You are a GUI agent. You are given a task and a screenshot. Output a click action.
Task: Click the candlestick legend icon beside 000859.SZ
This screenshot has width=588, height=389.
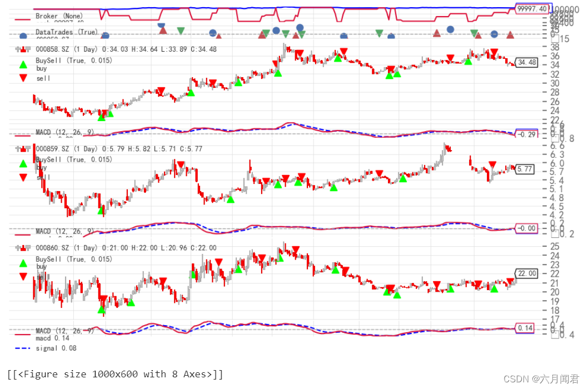pyautogui.click(x=23, y=149)
